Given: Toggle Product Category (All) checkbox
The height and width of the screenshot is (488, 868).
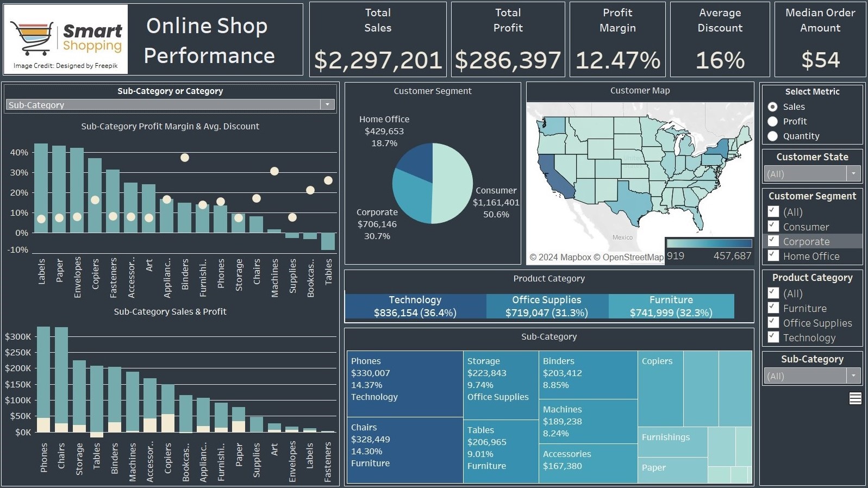Looking at the screenshot, I should (x=773, y=293).
